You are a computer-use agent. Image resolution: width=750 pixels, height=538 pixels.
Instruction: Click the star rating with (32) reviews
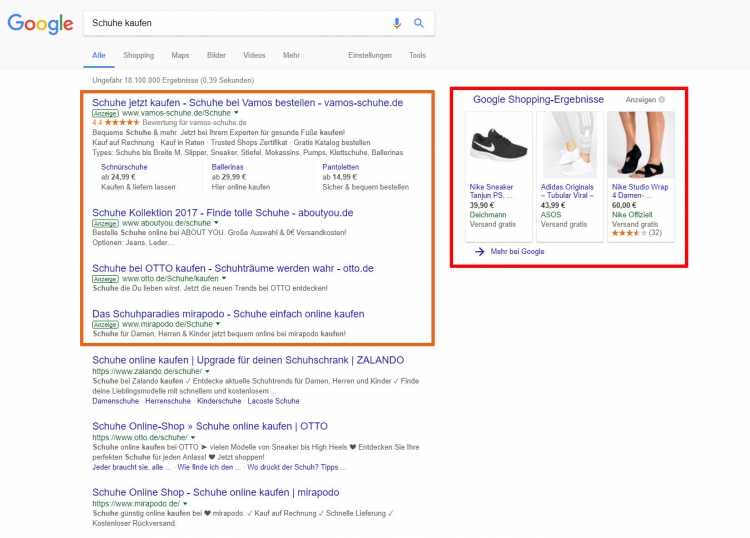[637, 233]
